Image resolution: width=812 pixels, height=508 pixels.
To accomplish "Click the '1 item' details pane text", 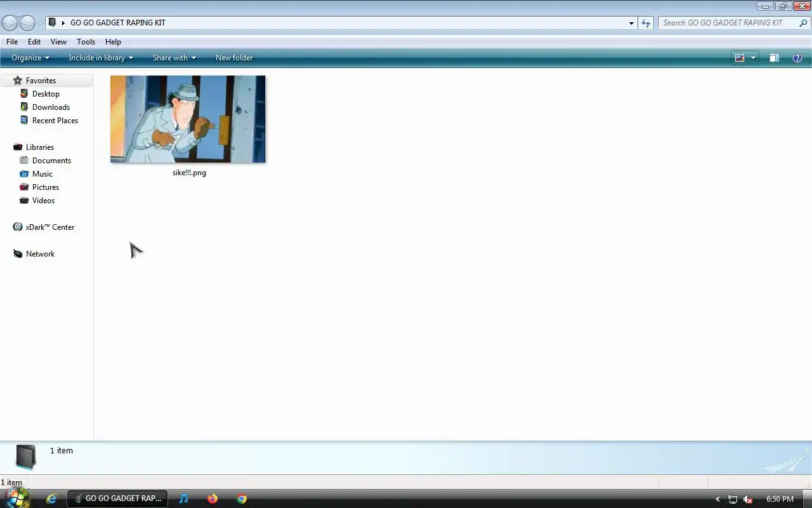I will pyautogui.click(x=62, y=450).
